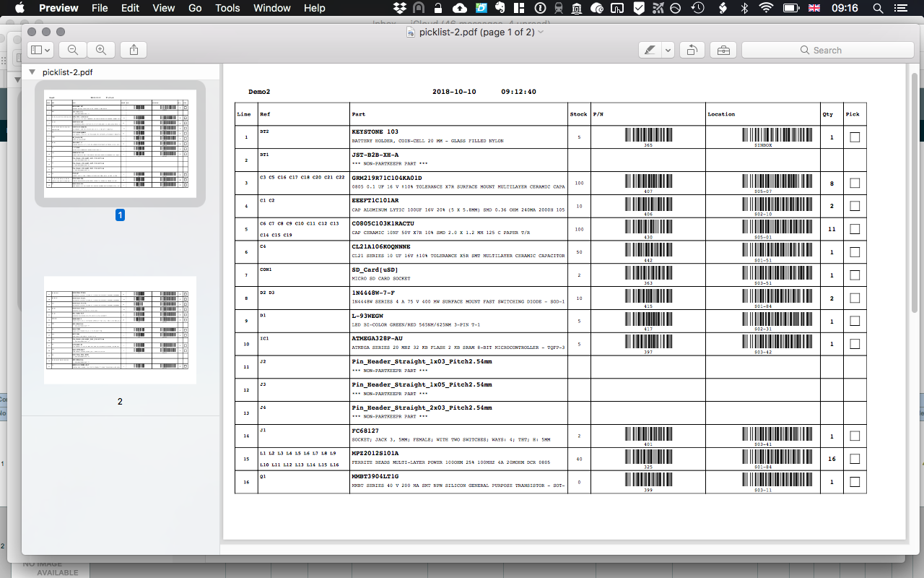The height and width of the screenshot is (578, 924).
Task: Open the Share toolbar button
Action: click(134, 50)
